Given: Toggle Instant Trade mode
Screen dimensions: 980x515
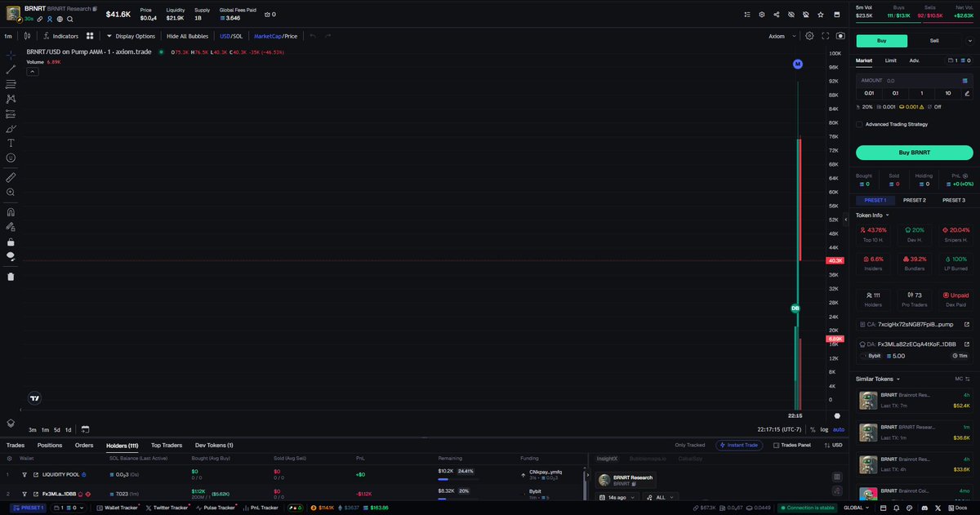Looking at the screenshot, I should [x=739, y=445].
